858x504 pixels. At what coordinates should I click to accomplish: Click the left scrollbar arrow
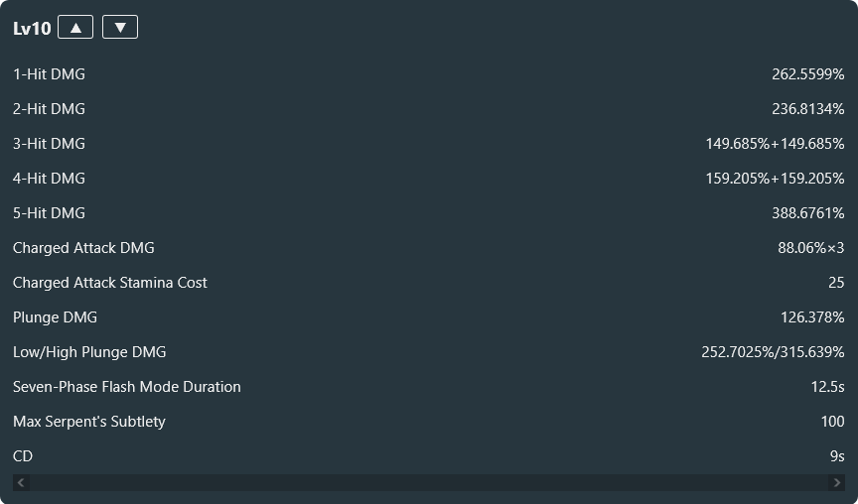point(21,482)
